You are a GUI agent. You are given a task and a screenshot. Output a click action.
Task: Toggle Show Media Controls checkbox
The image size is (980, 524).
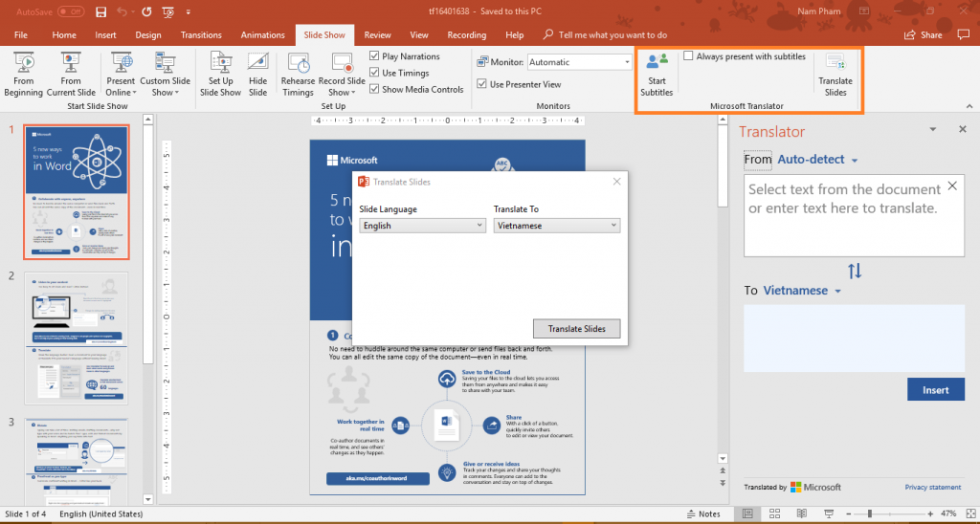coord(374,89)
